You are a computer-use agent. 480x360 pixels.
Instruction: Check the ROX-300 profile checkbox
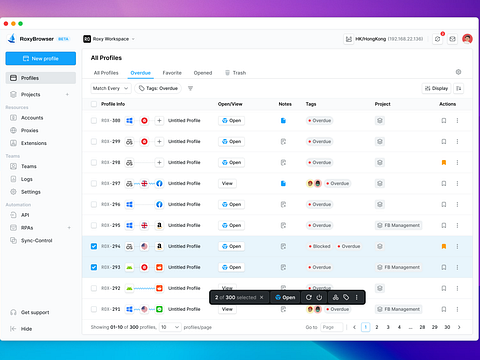(94, 121)
